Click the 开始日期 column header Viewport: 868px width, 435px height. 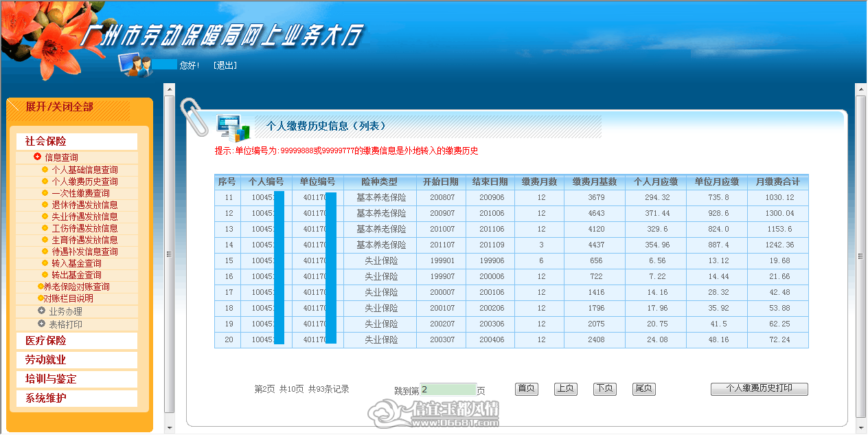pyautogui.click(x=441, y=182)
